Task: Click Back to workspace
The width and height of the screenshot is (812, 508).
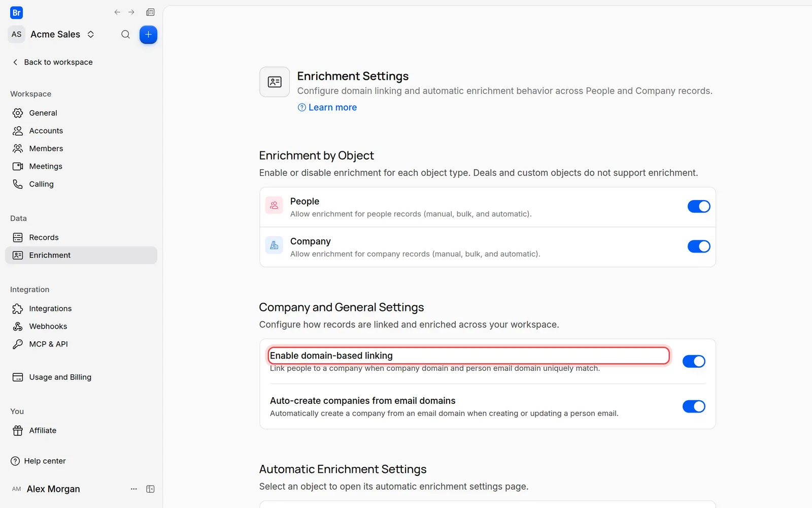Action: pyautogui.click(x=52, y=62)
